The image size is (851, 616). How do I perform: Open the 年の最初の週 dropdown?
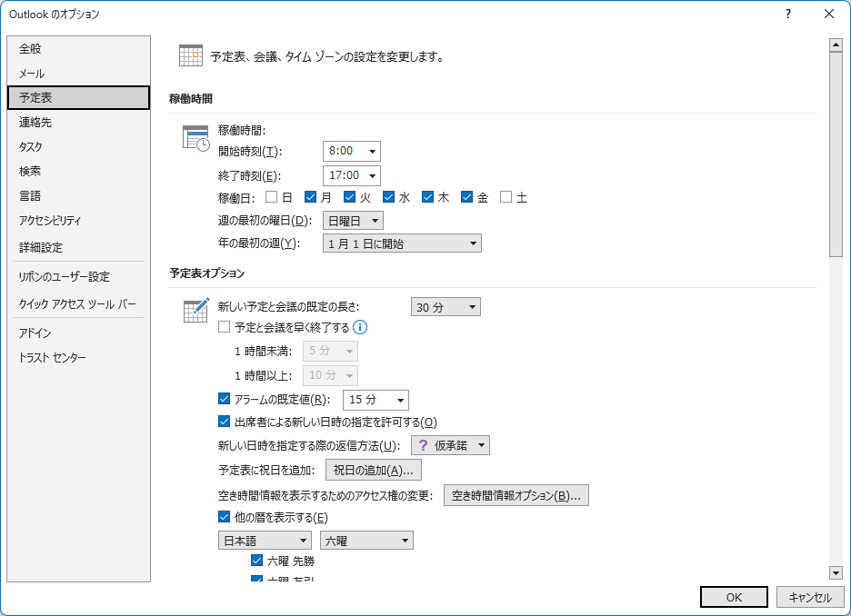click(402, 243)
